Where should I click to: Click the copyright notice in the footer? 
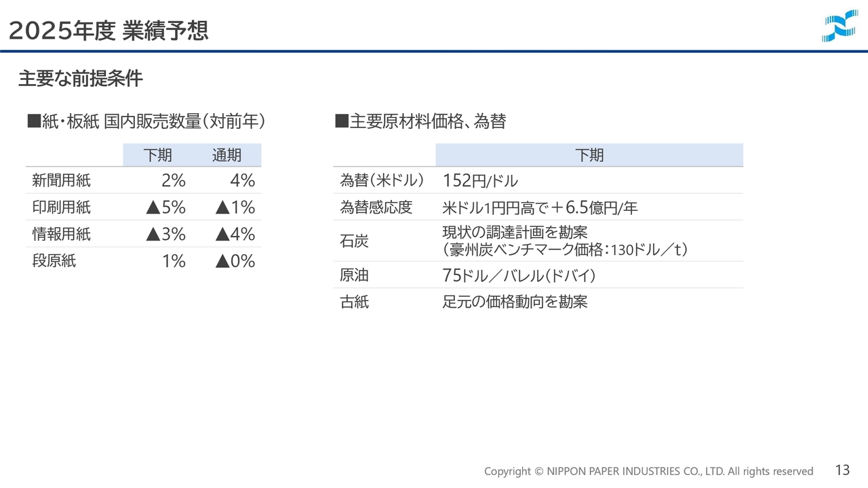(x=648, y=471)
